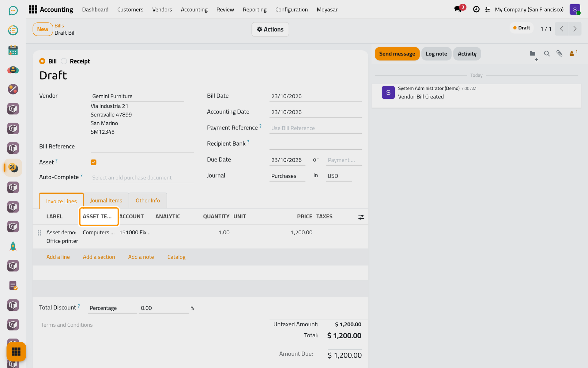This screenshot has height=368, width=588.
Task: Open the Payment terms dropdown
Action: click(344, 160)
